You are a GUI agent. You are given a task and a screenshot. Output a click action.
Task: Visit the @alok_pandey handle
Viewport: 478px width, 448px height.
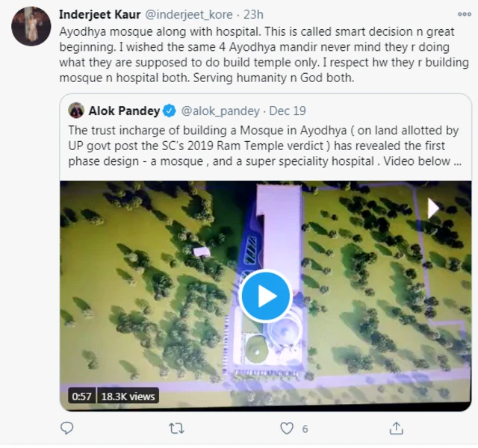(219, 111)
